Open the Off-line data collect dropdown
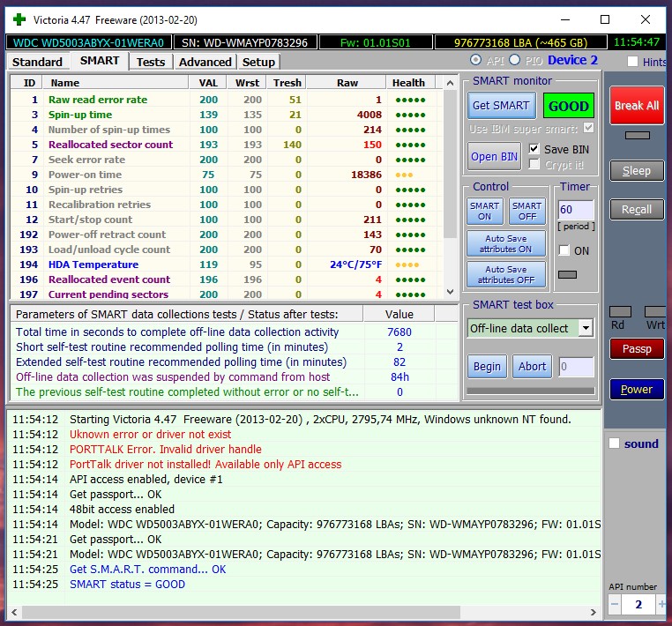The width and height of the screenshot is (672, 626). pyautogui.click(x=586, y=329)
